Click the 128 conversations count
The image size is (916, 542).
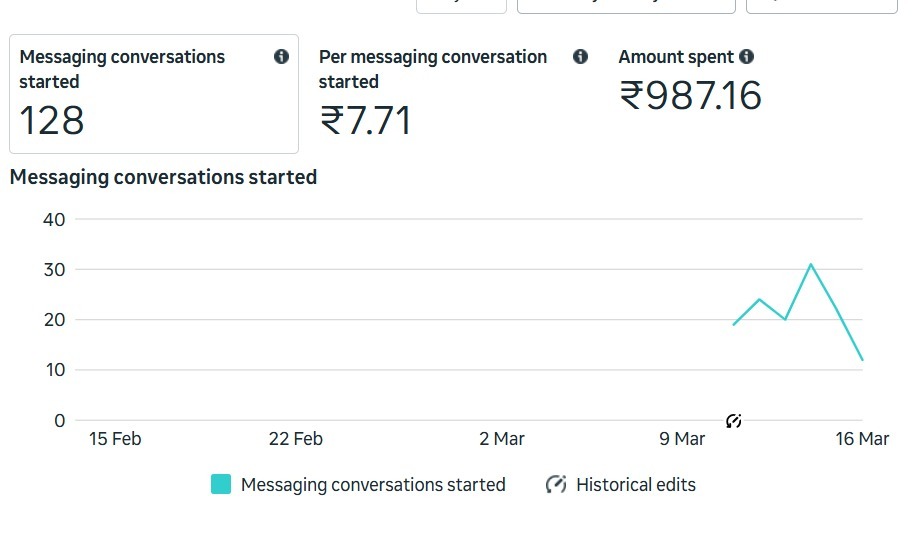click(x=52, y=121)
